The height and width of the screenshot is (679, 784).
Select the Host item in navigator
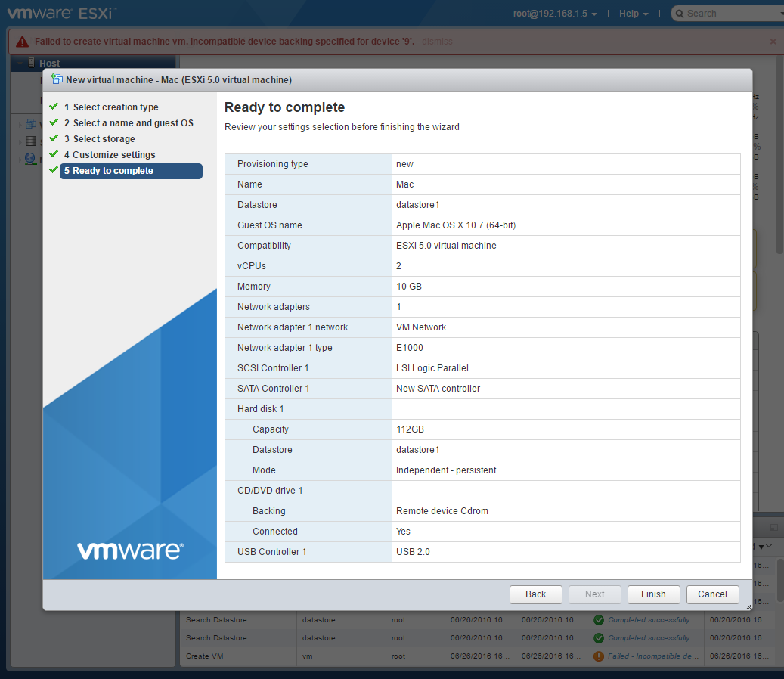[x=93, y=63]
